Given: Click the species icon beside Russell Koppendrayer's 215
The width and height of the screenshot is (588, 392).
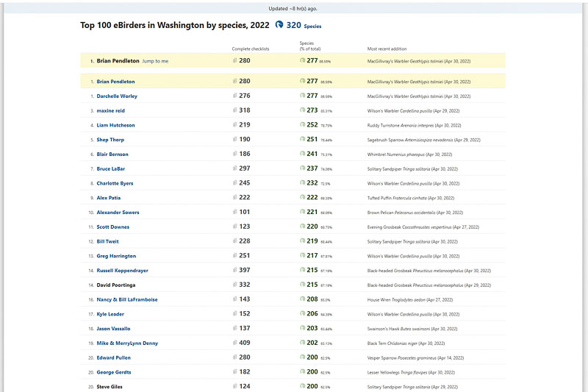Looking at the screenshot, I should [302, 270].
